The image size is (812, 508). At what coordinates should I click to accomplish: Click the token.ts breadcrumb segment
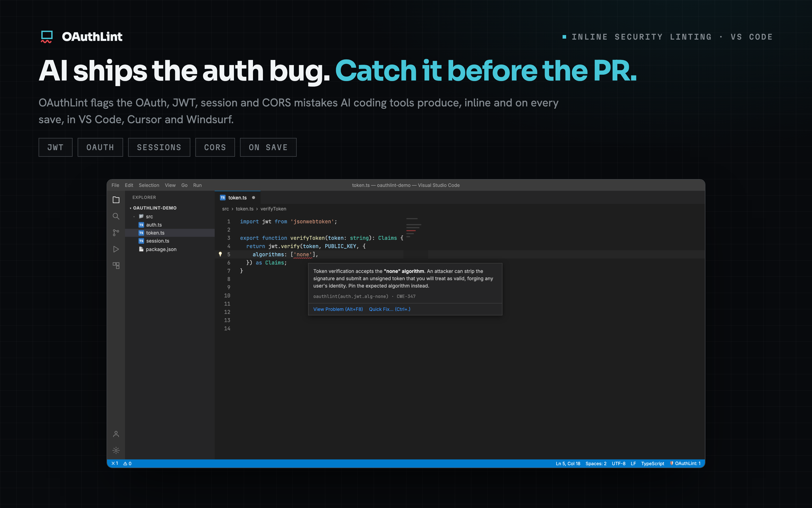tap(245, 209)
